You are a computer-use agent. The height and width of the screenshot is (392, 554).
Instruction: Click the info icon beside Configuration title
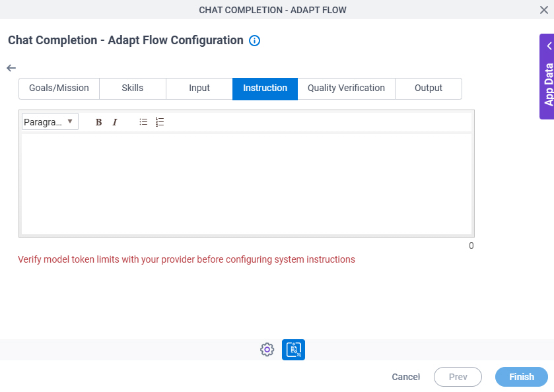pos(254,41)
